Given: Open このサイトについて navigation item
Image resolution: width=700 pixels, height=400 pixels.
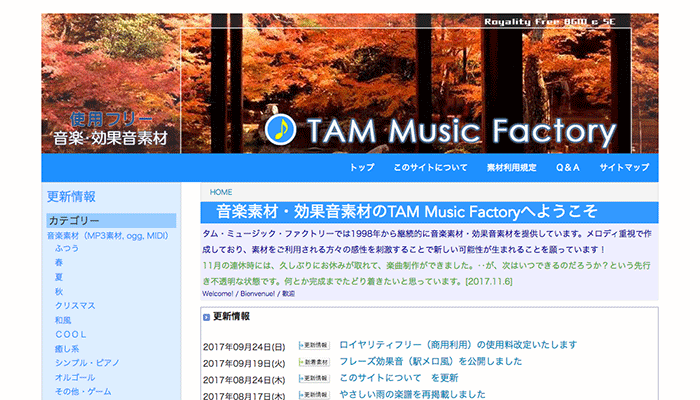Looking at the screenshot, I should point(430,167).
